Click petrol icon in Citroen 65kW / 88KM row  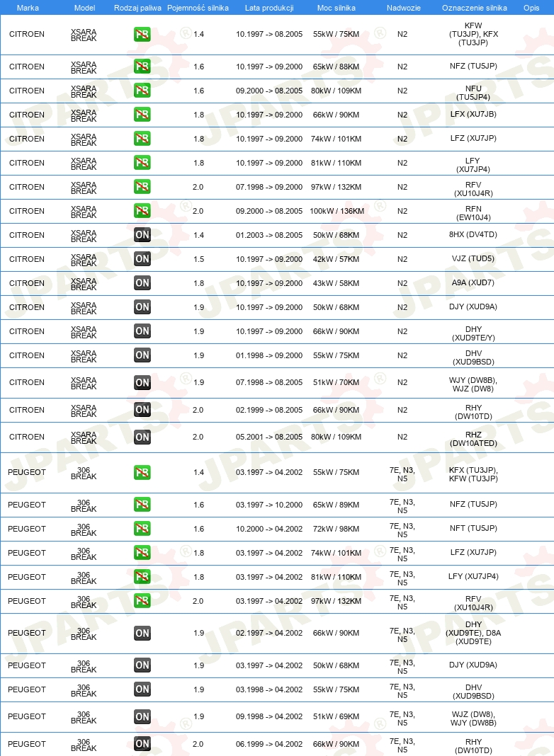point(142,67)
